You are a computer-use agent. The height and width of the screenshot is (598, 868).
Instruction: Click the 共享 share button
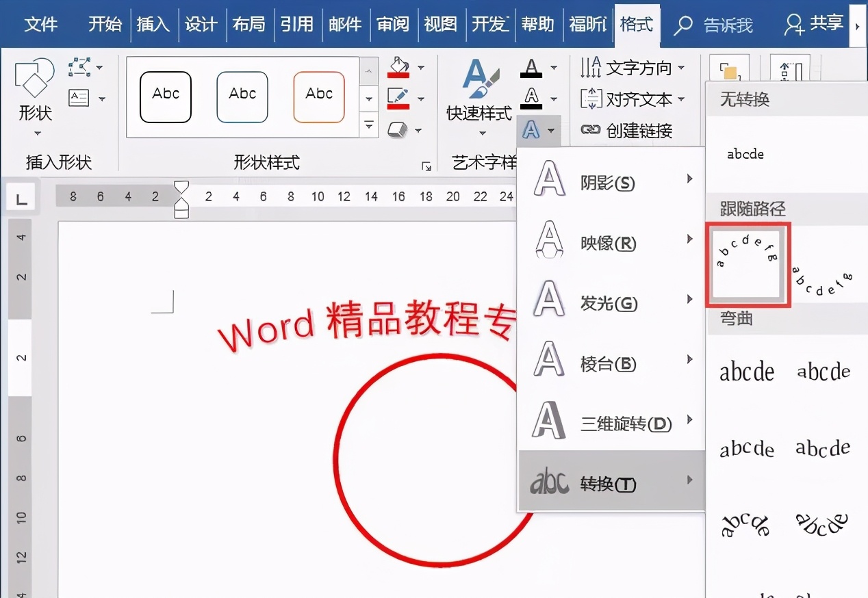click(x=814, y=25)
